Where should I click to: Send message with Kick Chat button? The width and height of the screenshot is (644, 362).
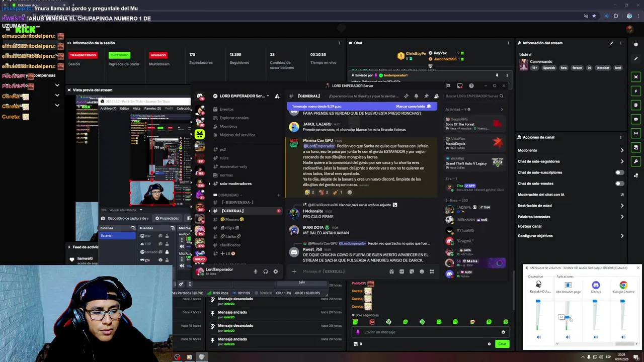click(502, 344)
